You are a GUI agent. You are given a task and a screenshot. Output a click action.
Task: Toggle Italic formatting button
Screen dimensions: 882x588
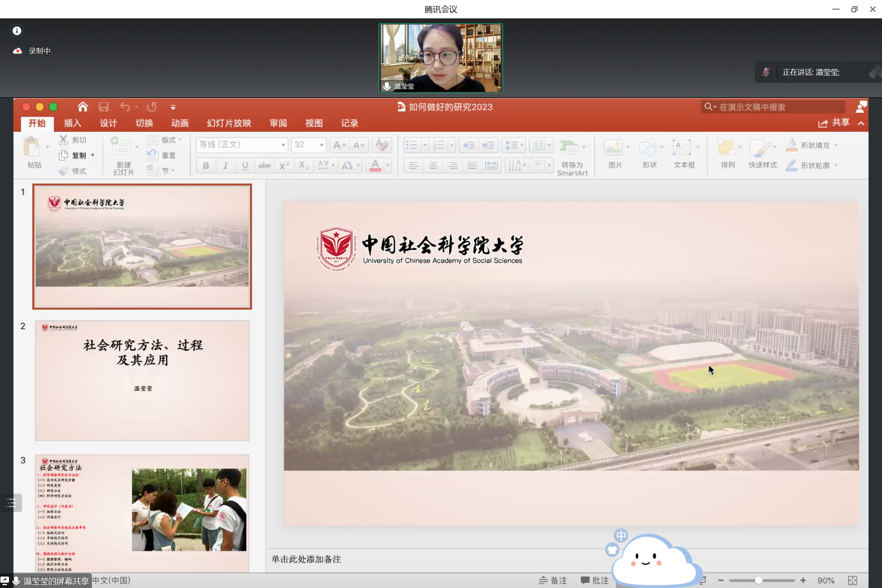pyautogui.click(x=225, y=166)
